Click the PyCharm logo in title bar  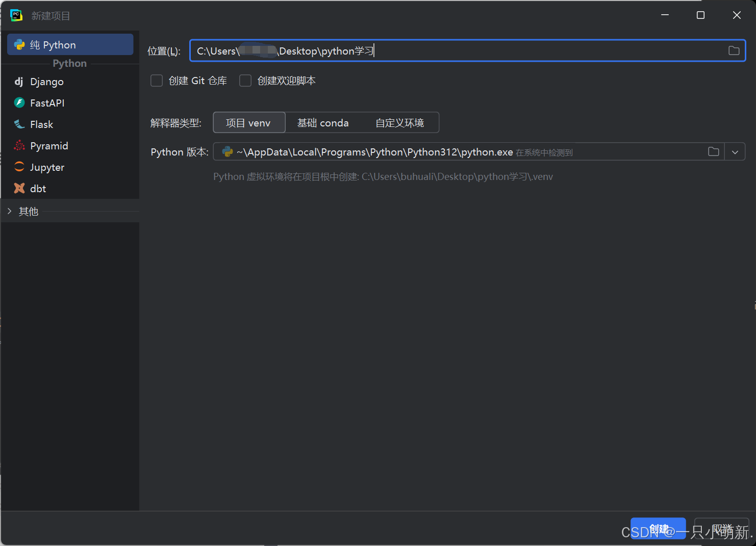[16, 15]
